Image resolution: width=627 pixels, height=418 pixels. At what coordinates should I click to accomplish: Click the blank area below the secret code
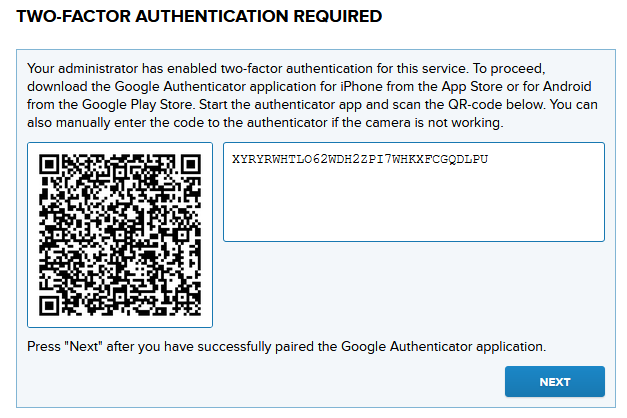point(414,204)
